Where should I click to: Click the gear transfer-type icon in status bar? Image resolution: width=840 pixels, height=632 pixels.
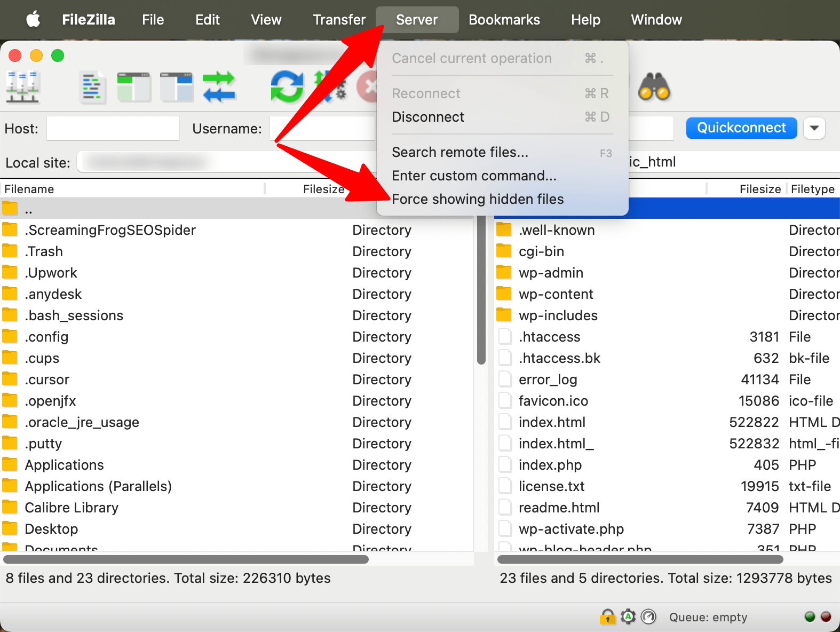pos(628,617)
